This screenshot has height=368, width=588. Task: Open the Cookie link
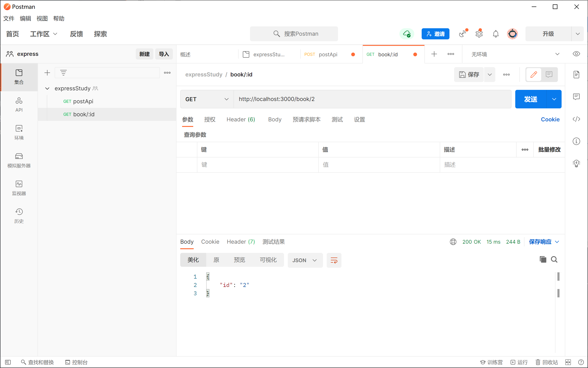pos(550,120)
